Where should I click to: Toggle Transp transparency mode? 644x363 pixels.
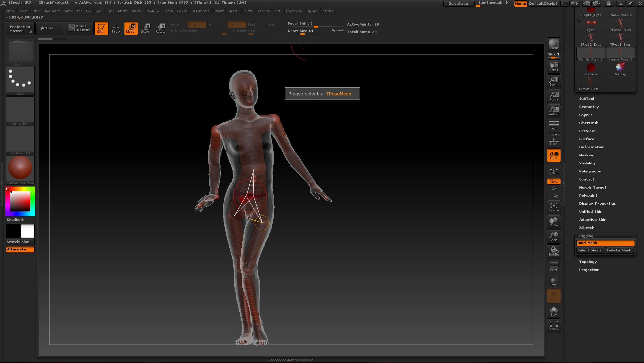click(554, 281)
